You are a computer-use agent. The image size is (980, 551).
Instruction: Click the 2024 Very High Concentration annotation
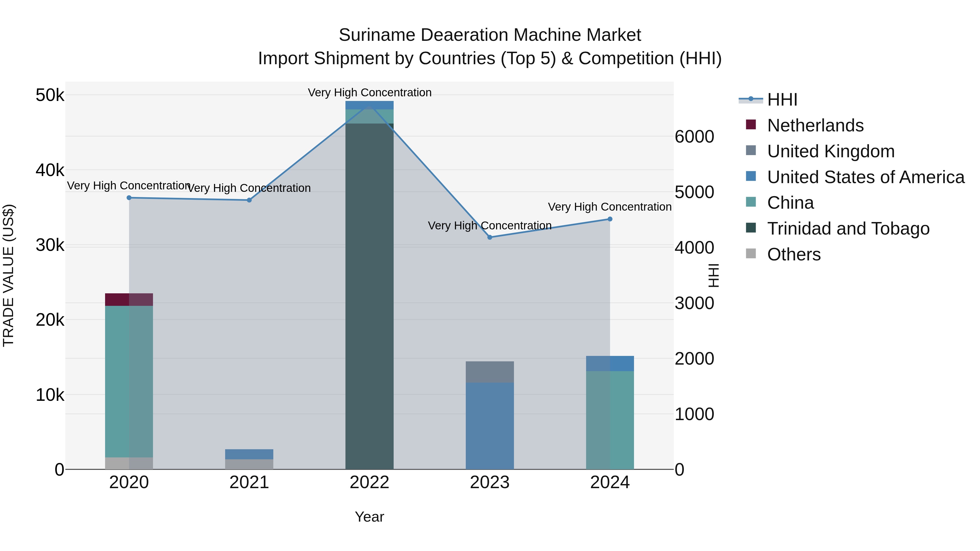(x=610, y=207)
